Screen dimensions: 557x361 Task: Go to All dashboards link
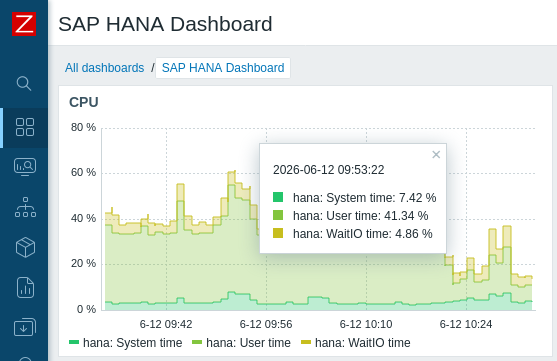click(104, 68)
